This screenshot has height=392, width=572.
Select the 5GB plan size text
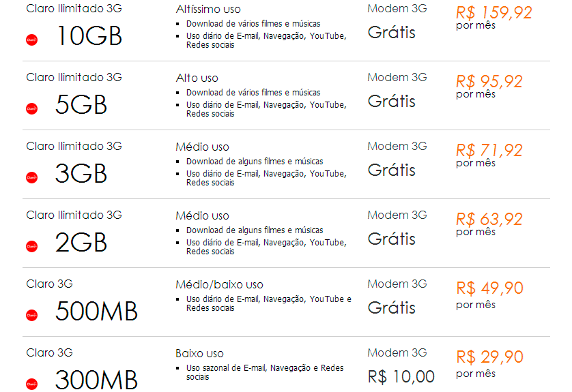81,105
